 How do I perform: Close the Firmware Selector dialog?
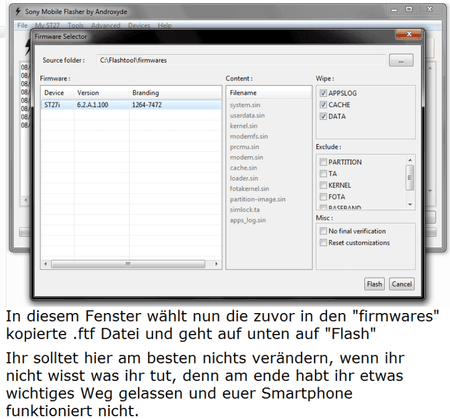(409, 34)
